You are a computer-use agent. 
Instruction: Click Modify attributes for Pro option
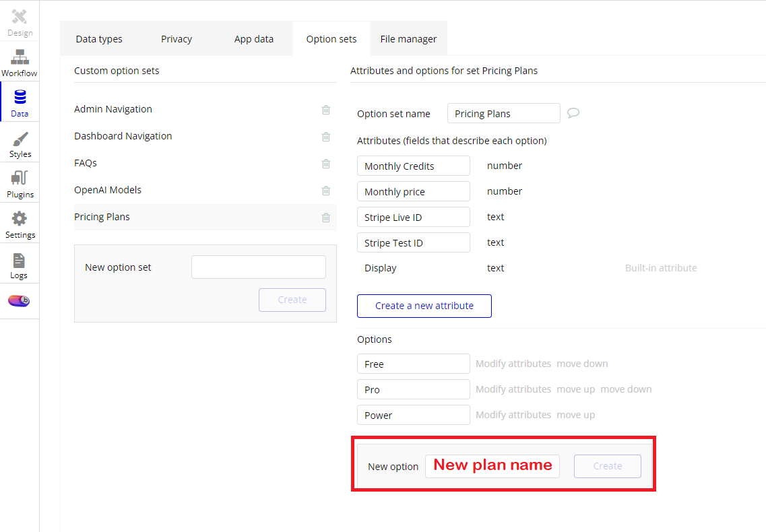[513, 389]
